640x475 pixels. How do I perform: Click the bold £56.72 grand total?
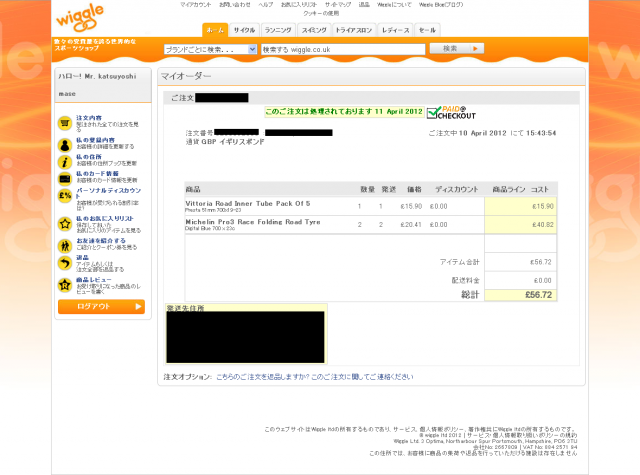tap(538, 295)
